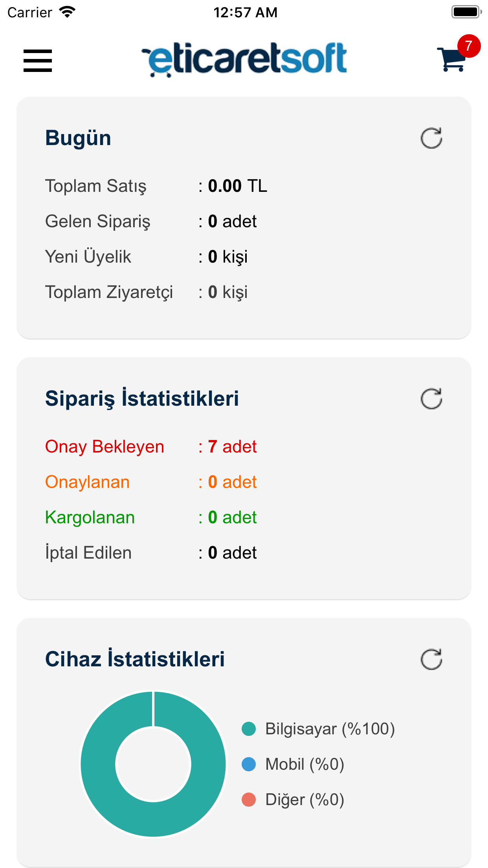
Task: Refresh the Bugün statistics card
Action: click(431, 138)
